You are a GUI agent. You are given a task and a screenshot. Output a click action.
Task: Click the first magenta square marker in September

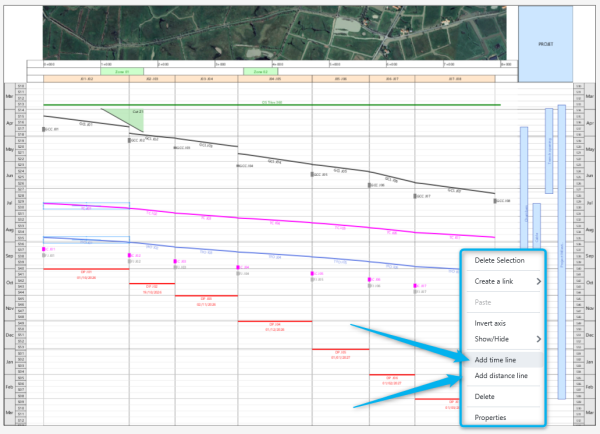pyautogui.click(x=45, y=249)
